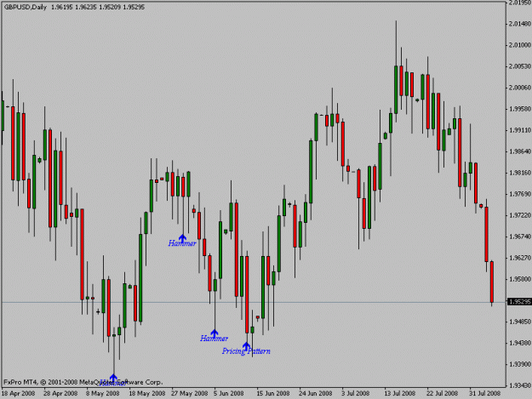The image size is (532, 399).
Task: Click the 15 Jun 2008 date label
Action: tap(273, 393)
